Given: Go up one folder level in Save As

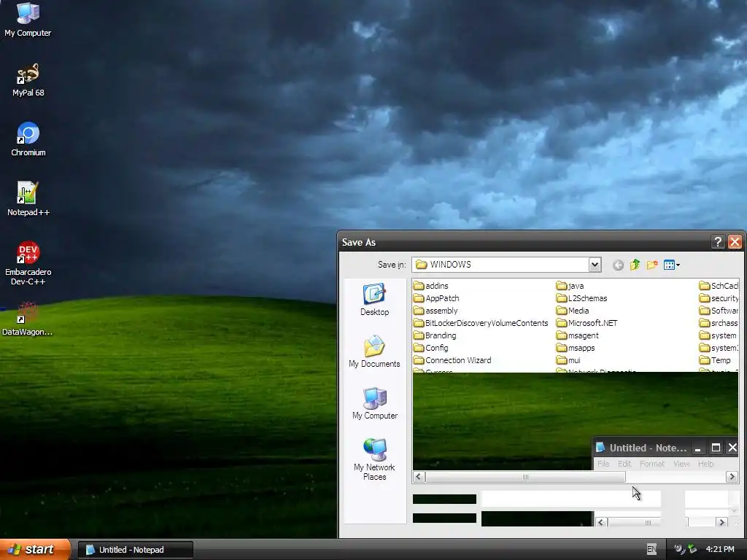Looking at the screenshot, I should pyautogui.click(x=635, y=265).
